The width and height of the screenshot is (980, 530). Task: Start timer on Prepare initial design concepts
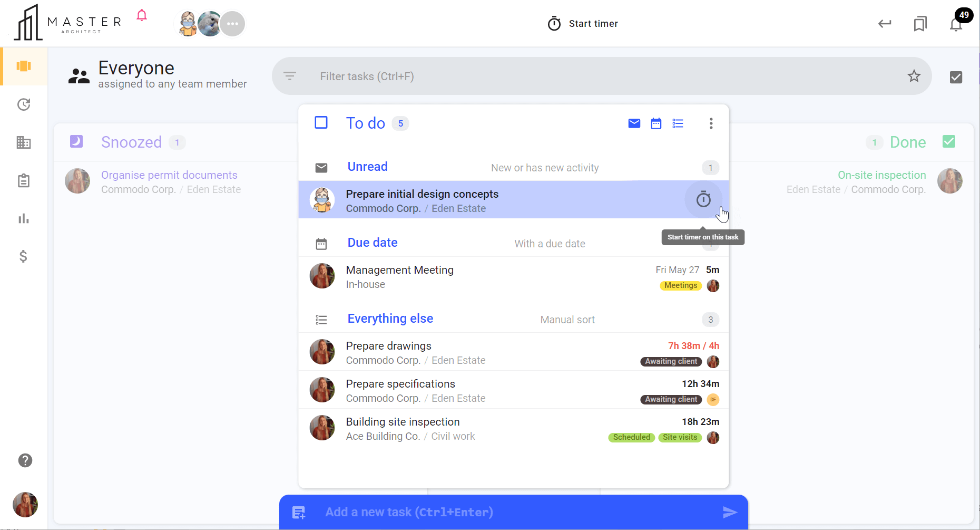[x=703, y=199]
